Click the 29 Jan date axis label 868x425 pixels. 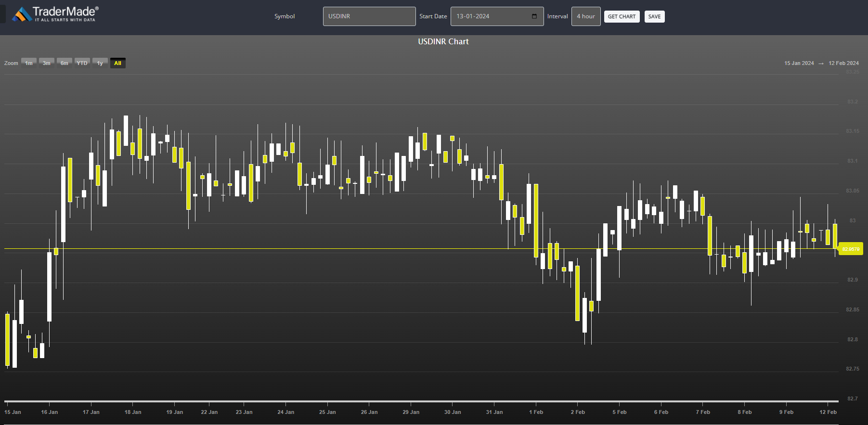[411, 412]
